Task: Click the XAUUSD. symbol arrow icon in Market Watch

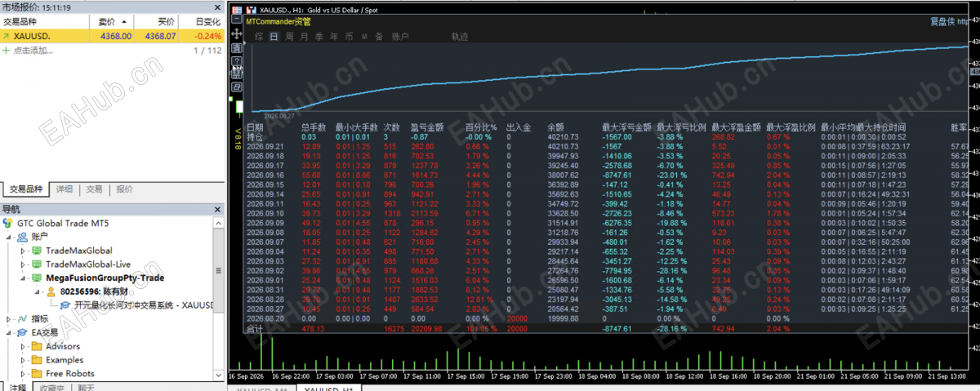Action: tap(7, 36)
